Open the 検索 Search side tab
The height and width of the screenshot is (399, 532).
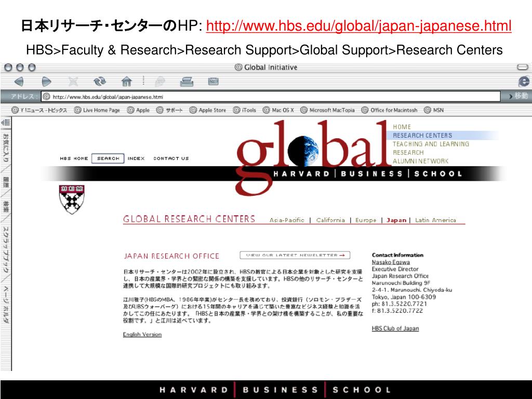coord(6,207)
